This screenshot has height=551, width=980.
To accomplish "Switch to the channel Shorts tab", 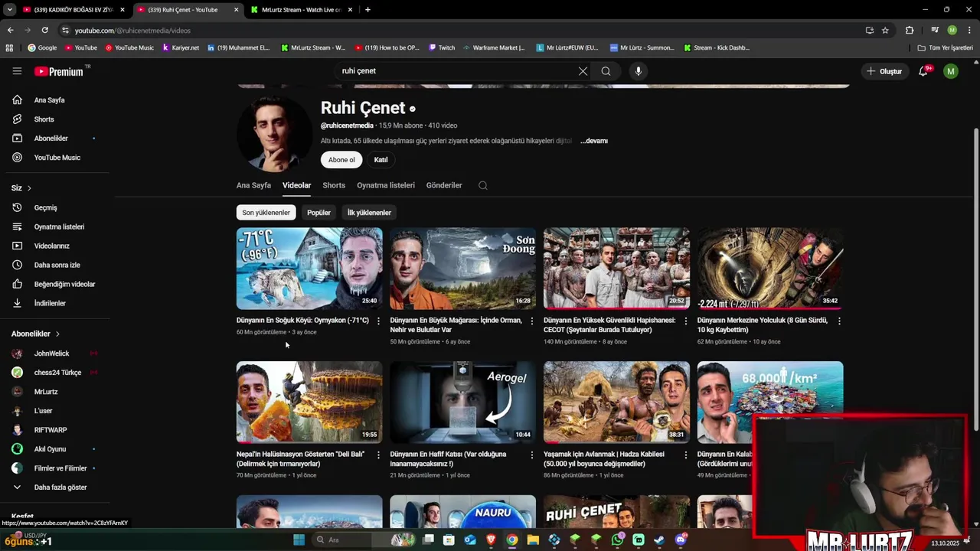I will (334, 185).
